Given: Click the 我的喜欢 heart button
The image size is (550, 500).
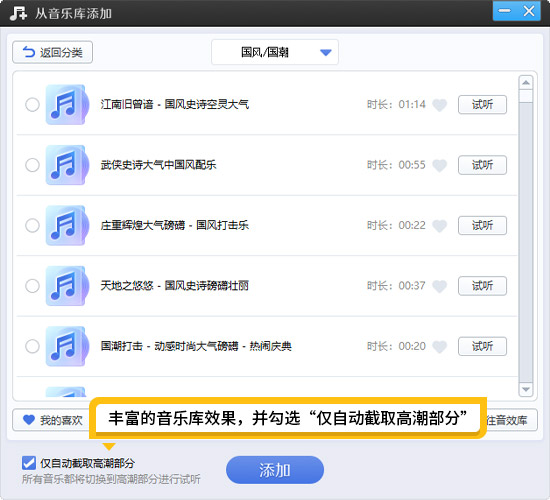Looking at the screenshot, I should pyautogui.click(x=52, y=420).
